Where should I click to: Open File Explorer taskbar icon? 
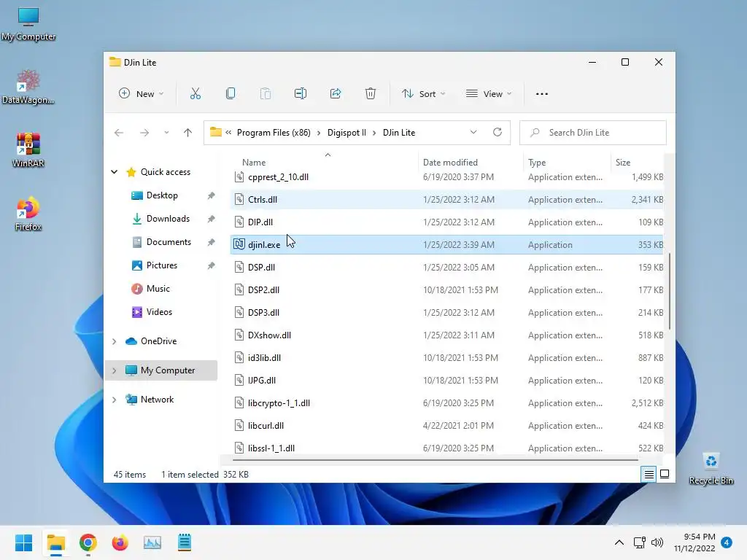coord(55,542)
